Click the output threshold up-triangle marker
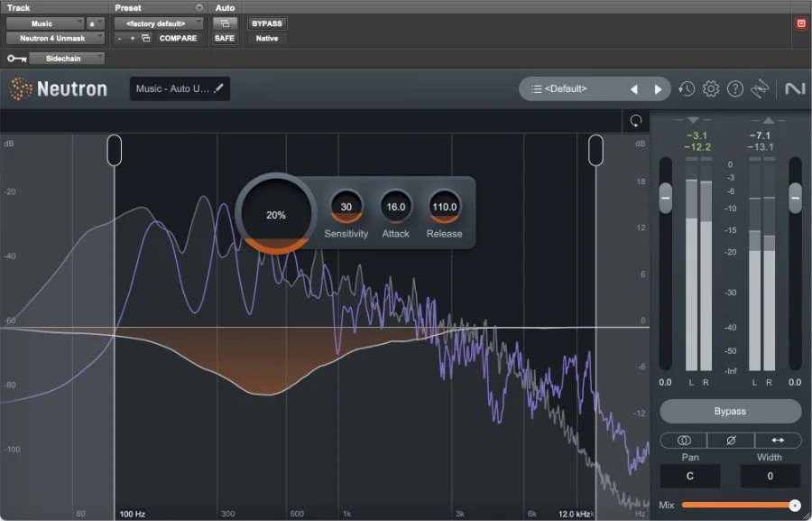Screen dimensions: 812x521 [x=769, y=120]
